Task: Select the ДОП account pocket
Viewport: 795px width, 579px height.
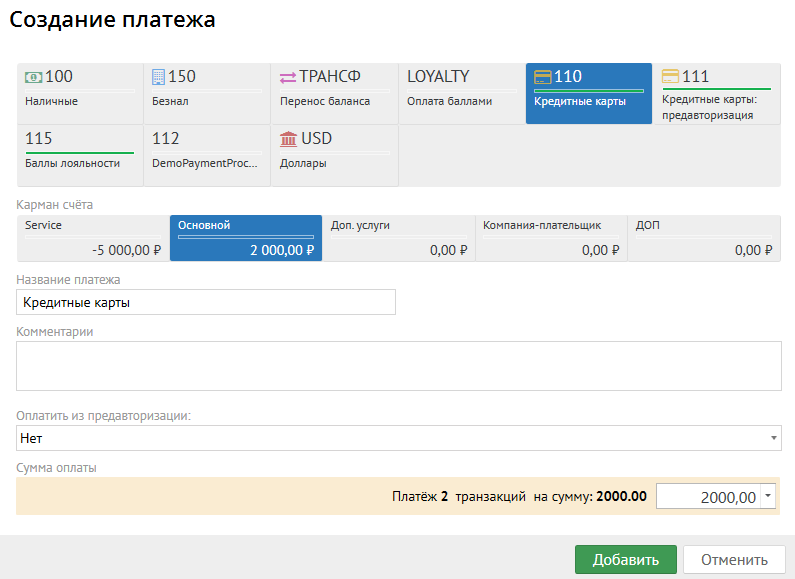Action: pos(704,239)
